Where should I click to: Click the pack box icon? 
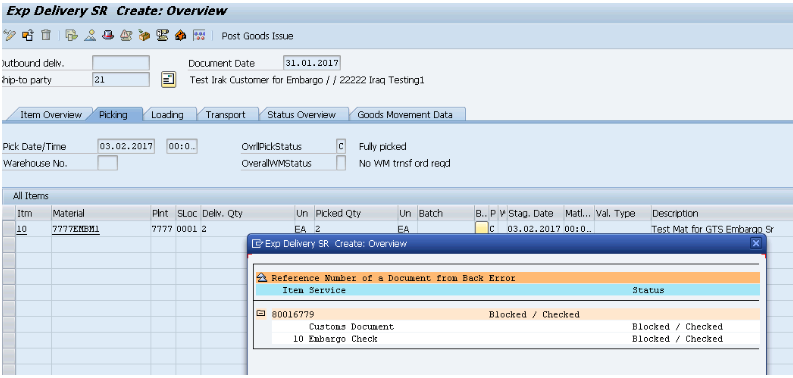(144, 35)
